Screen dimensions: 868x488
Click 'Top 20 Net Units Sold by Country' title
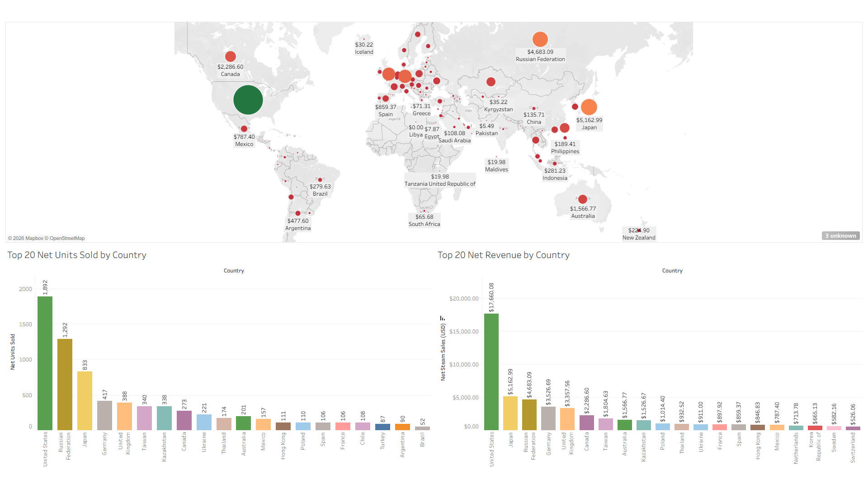(77, 255)
